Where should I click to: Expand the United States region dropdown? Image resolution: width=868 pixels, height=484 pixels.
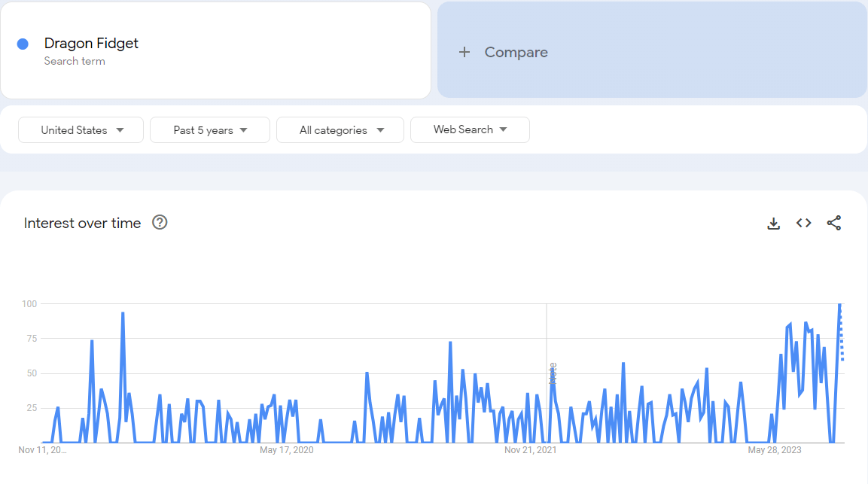pyautogui.click(x=81, y=130)
